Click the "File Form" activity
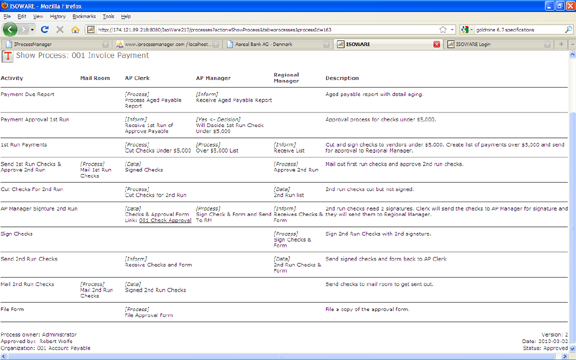This screenshot has width=576, height=360. point(12,309)
